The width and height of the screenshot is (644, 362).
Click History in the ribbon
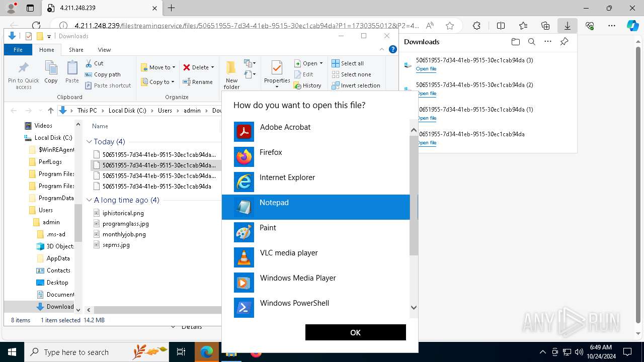pos(307,85)
